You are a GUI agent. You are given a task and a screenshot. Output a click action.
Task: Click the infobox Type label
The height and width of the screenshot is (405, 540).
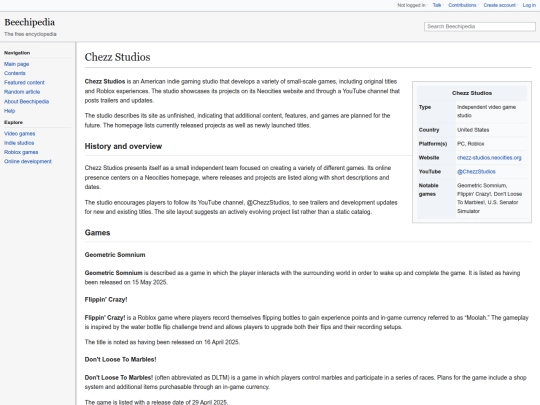425,107
